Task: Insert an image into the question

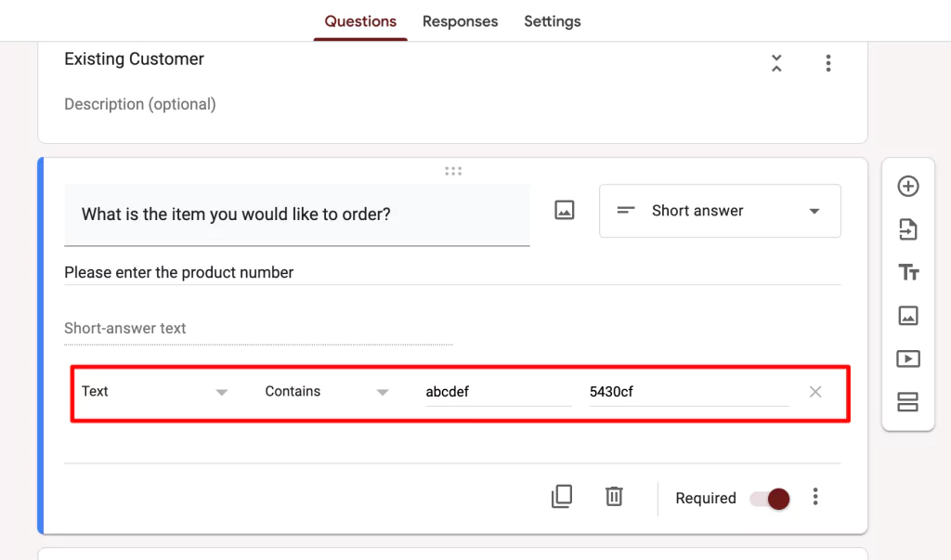Action: click(x=565, y=210)
